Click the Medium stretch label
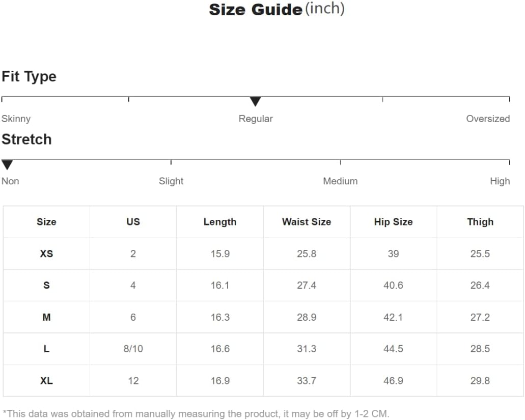The height and width of the screenshot is (420, 525). (x=340, y=181)
